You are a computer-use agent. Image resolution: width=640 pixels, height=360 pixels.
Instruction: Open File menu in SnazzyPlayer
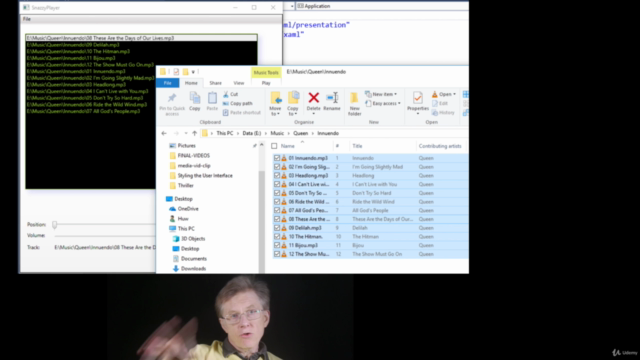click(x=27, y=19)
